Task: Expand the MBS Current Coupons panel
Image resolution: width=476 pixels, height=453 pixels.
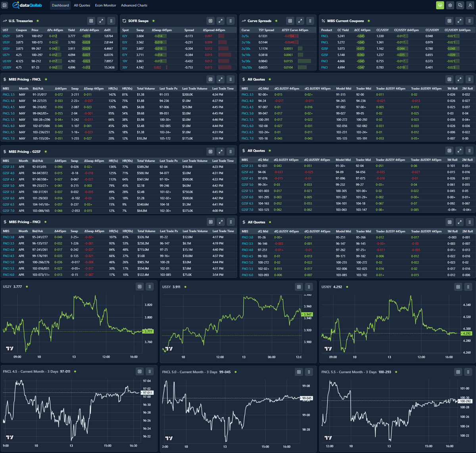Action: point(459,21)
